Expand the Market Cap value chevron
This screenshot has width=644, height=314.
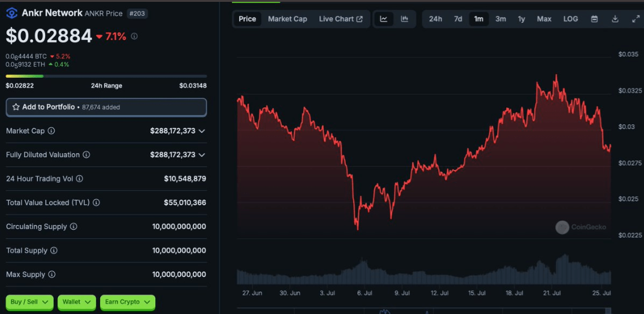click(x=201, y=131)
